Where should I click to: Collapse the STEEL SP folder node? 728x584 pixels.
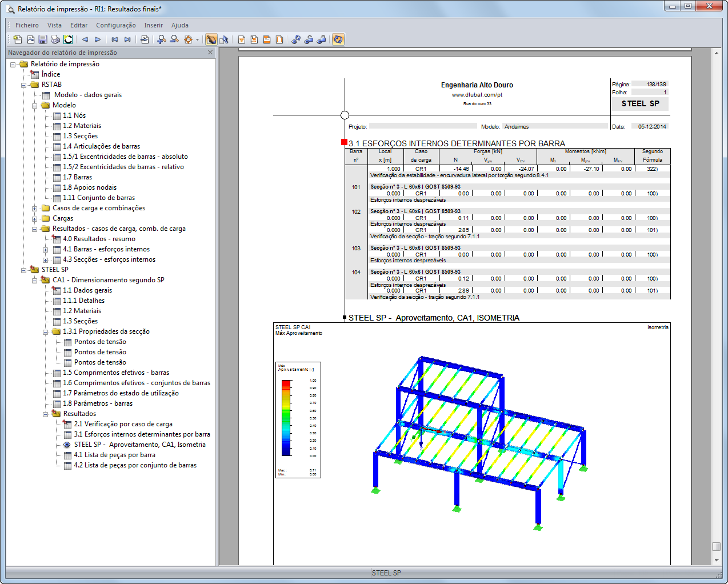click(x=24, y=270)
